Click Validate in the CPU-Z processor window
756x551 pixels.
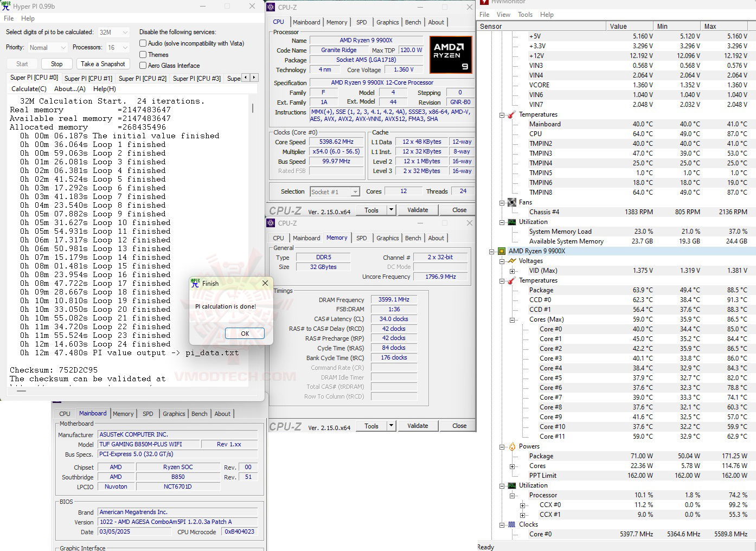pos(418,210)
